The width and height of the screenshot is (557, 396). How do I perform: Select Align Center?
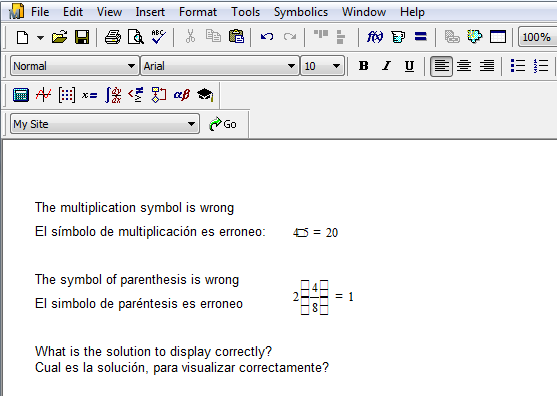[464, 66]
